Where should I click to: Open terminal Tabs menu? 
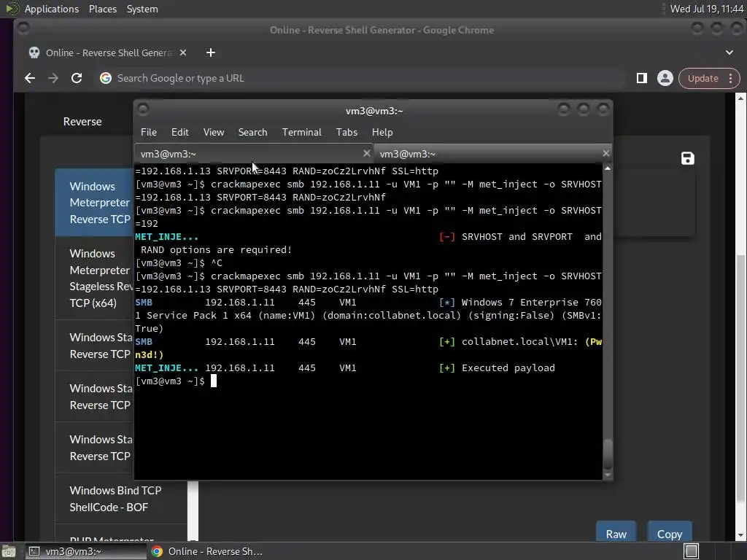point(347,132)
